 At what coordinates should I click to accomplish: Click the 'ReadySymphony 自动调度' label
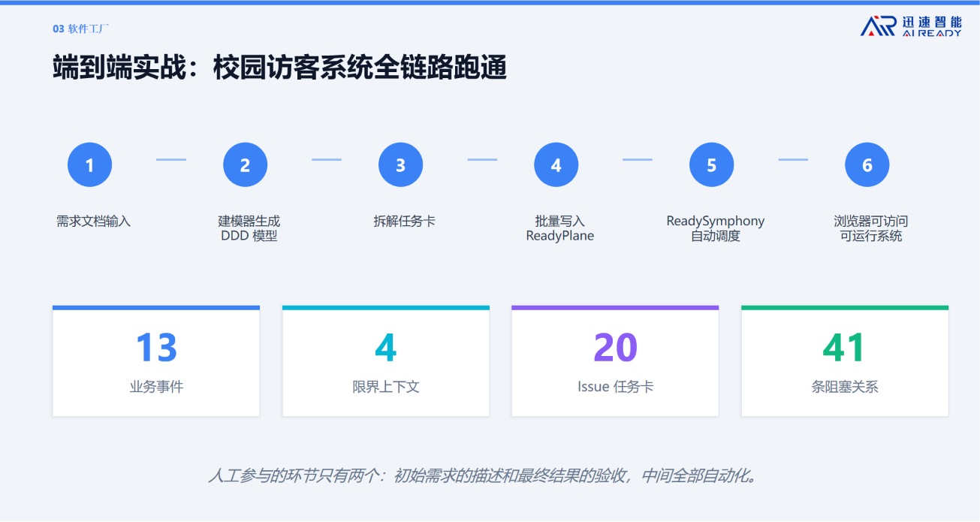[715, 228]
